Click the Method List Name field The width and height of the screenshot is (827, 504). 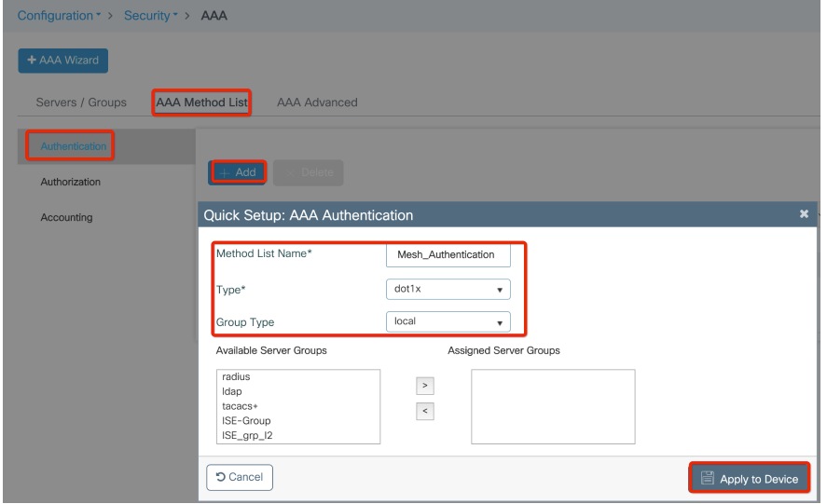point(448,254)
